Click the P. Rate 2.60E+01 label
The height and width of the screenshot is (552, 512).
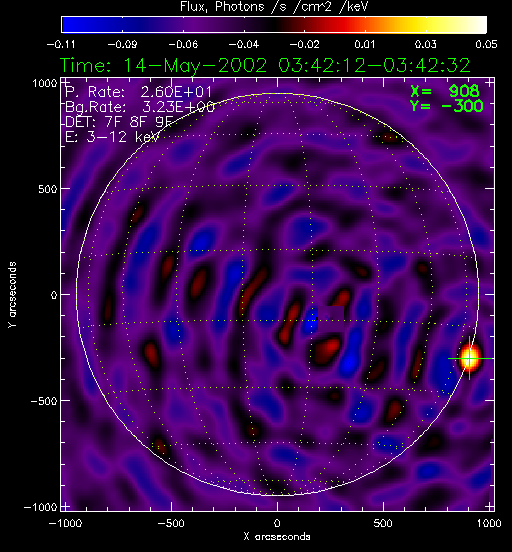pos(138,92)
